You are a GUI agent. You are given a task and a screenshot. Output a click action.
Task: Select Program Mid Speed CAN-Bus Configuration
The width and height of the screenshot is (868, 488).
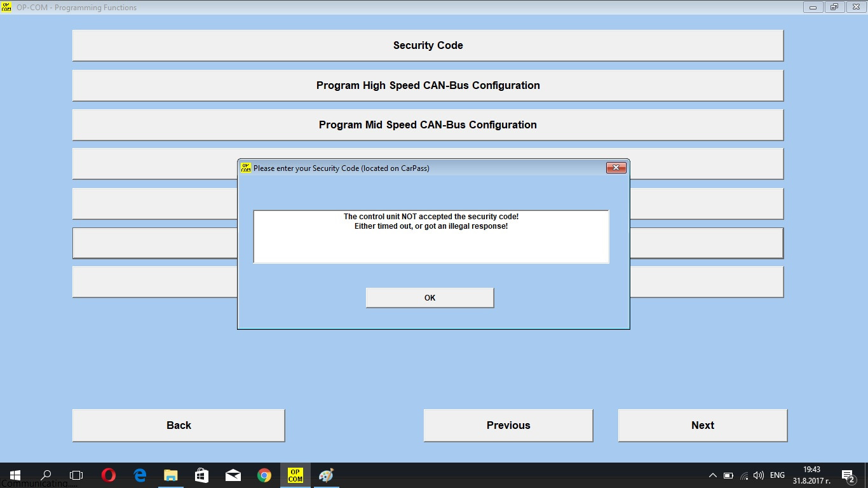(x=428, y=125)
